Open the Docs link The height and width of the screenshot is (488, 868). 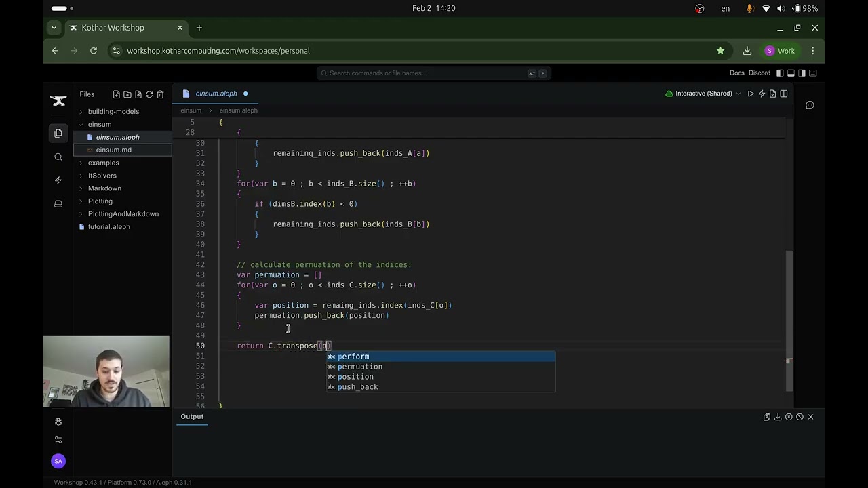(737, 73)
